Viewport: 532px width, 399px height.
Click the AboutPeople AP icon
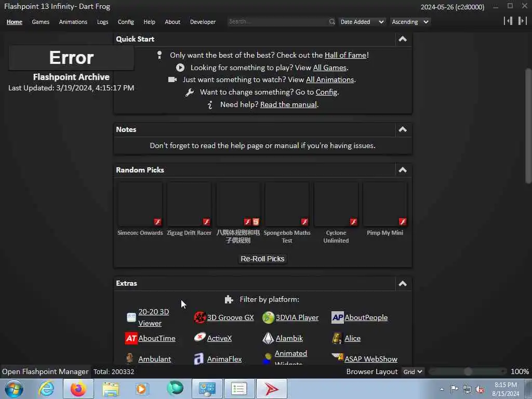click(338, 317)
